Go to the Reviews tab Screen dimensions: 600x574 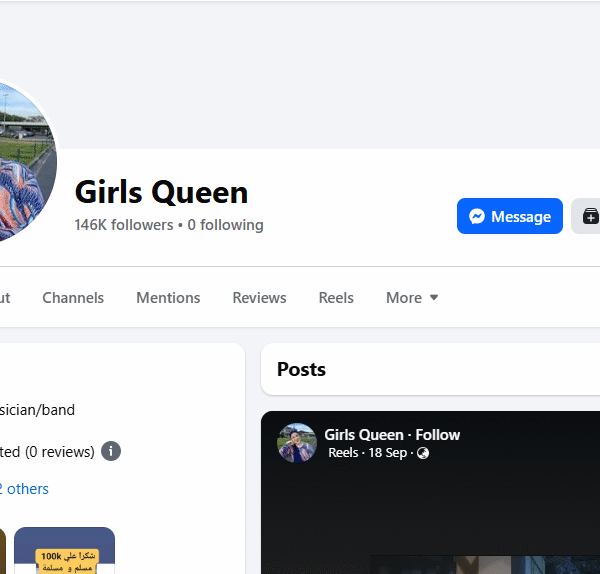point(259,298)
